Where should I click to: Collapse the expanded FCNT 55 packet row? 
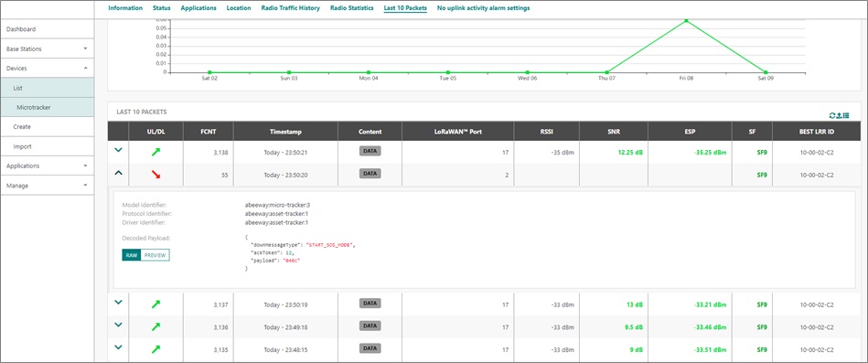118,173
